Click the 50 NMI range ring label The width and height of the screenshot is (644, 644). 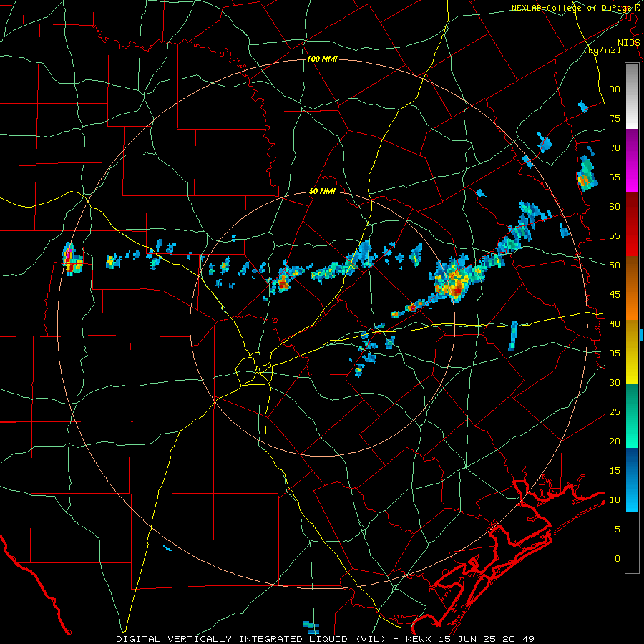pyautogui.click(x=322, y=191)
